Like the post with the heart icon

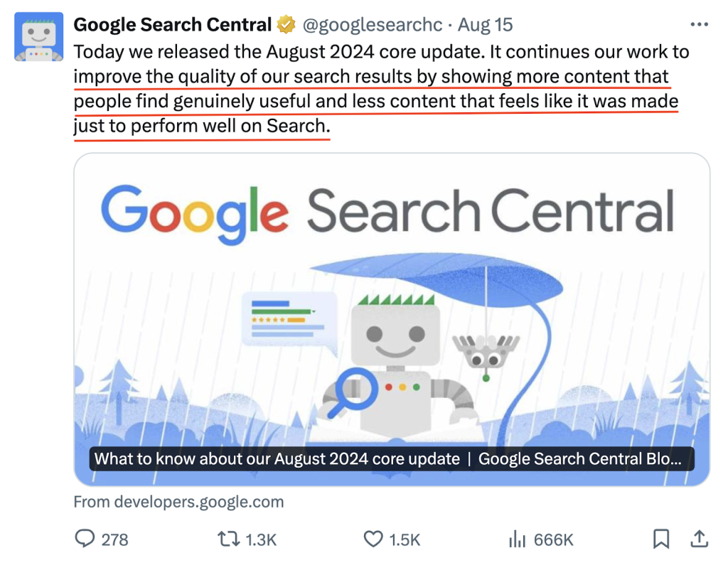(373, 539)
